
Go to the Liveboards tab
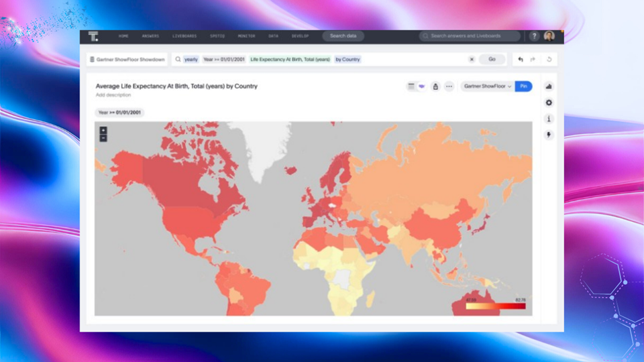coord(184,36)
